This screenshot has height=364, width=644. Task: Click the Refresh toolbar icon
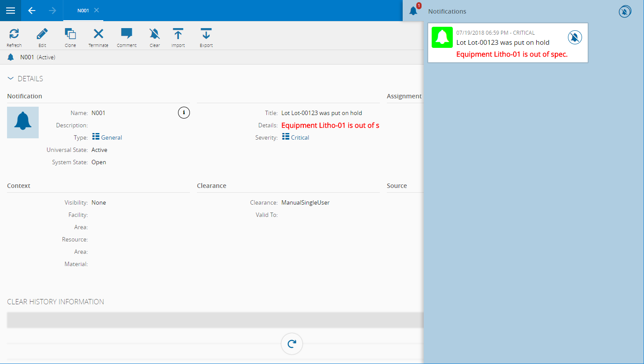pos(14,34)
